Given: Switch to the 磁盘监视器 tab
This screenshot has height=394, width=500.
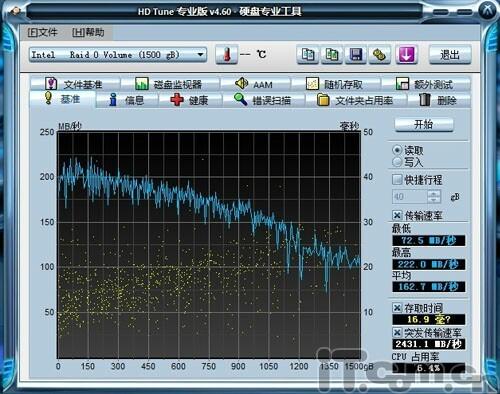Looking at the screenshot, I should [170, 84].
